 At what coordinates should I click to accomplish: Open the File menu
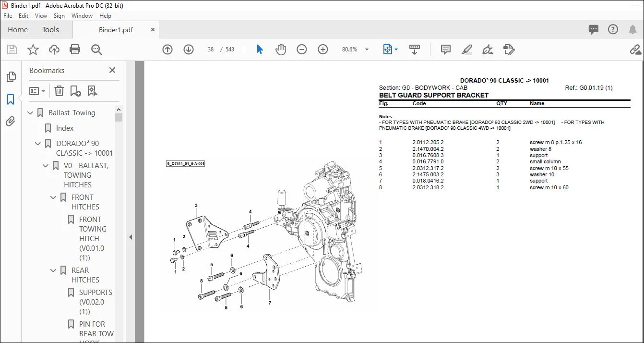pos(8,16)
